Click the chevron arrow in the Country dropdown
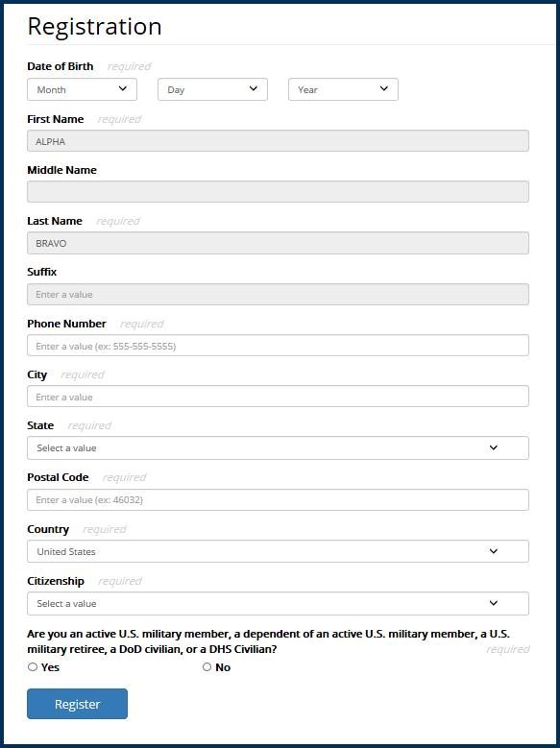This screenshot has width=560, height=748. (494, 551)
